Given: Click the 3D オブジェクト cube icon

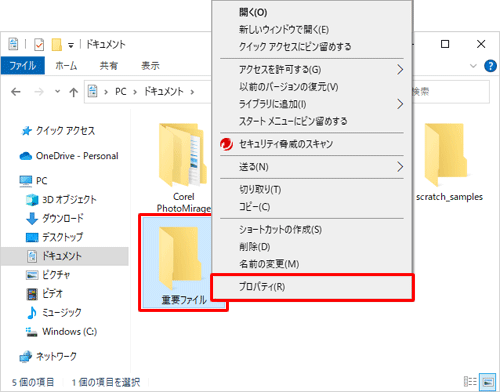Looking at the screenshot, I should pos(32,200).
